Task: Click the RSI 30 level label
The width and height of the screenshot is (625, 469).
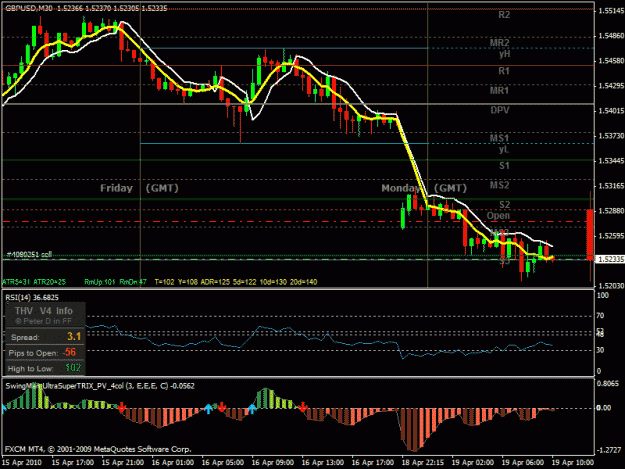Action: (600, 350)
